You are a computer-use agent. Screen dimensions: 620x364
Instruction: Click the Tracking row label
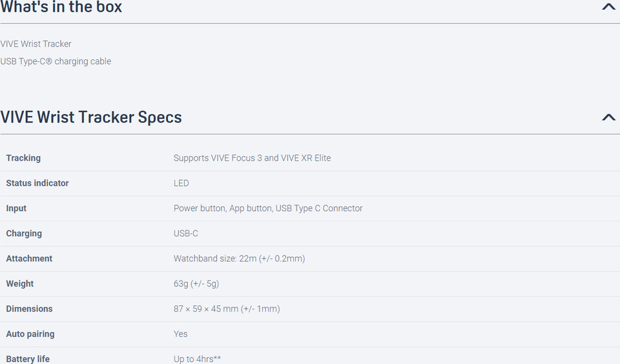[23, 158]
